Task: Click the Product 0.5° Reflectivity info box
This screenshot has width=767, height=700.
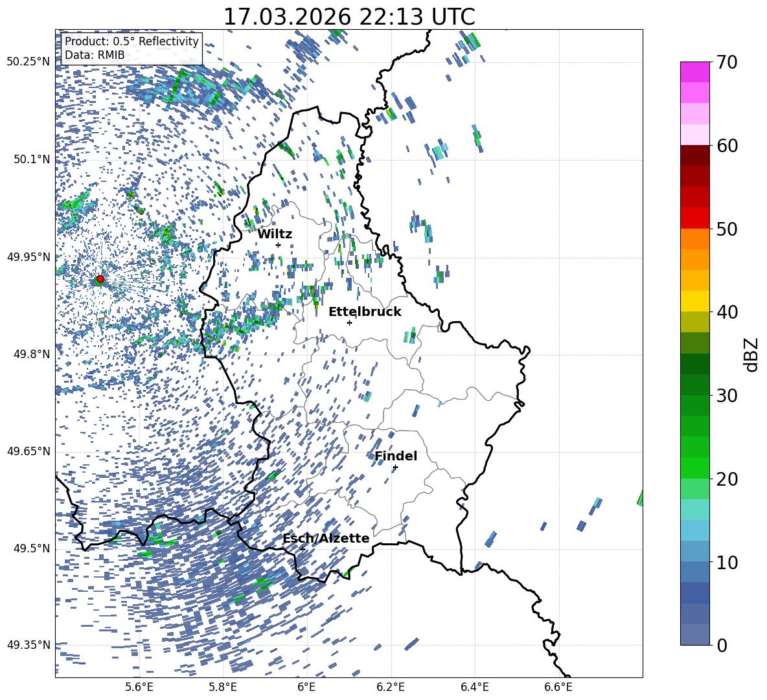Action: 132,48
